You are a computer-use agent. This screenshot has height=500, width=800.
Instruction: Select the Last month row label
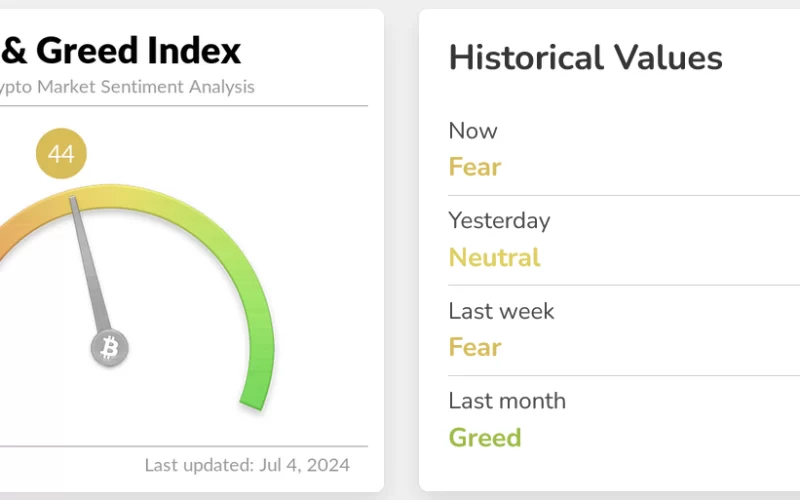click(x=507, y=401)
